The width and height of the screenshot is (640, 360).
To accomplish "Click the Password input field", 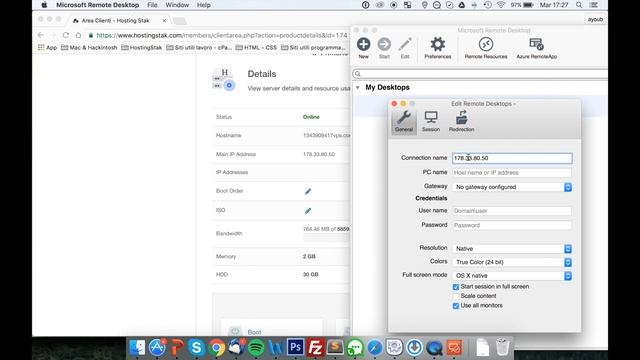I will (x=512, y=225).
